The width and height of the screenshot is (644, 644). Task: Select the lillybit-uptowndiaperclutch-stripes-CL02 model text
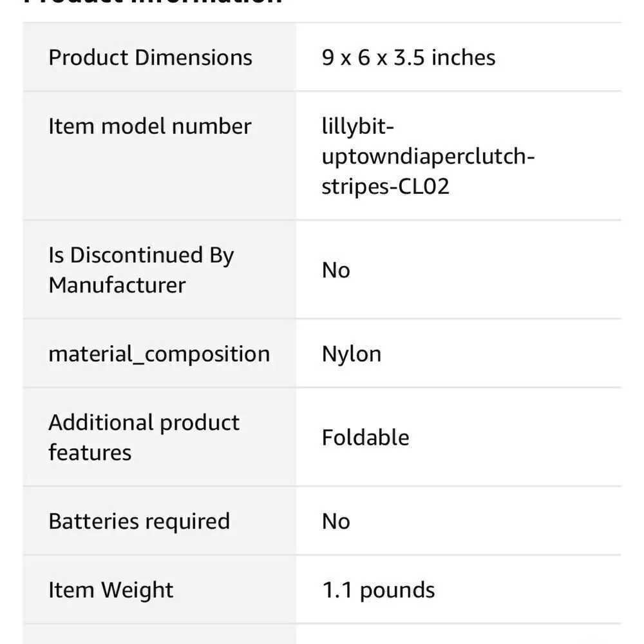tap(428, 156)
